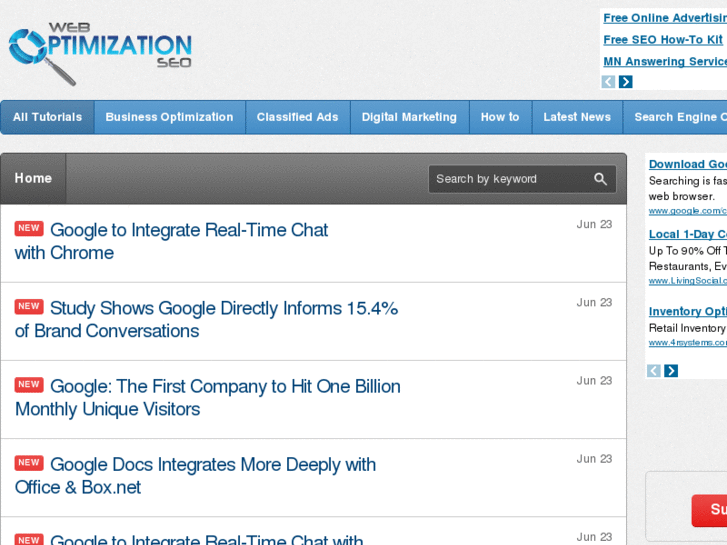The height and width of the screenshot is (545, 727).
Task: Click Local 1-Day ad headline
Action: (688, 234)
